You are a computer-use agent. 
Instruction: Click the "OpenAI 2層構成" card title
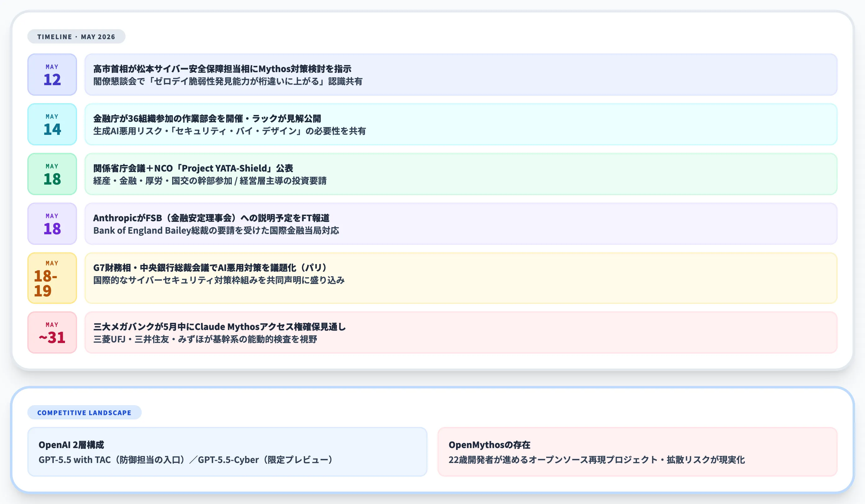click(71, 445)
